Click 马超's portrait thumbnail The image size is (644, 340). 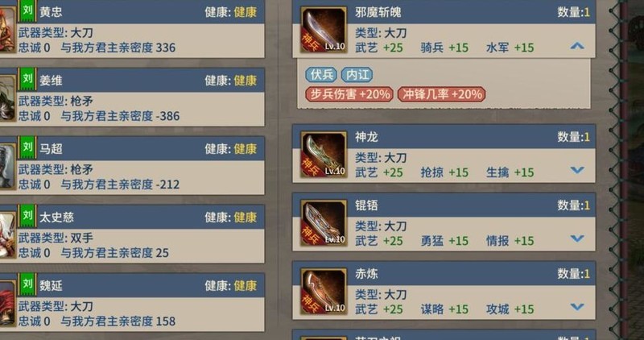[x=7, y=166]
